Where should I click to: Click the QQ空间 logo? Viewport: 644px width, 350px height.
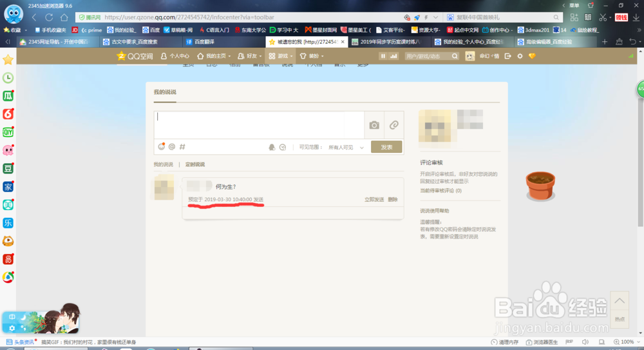[135, 56]
